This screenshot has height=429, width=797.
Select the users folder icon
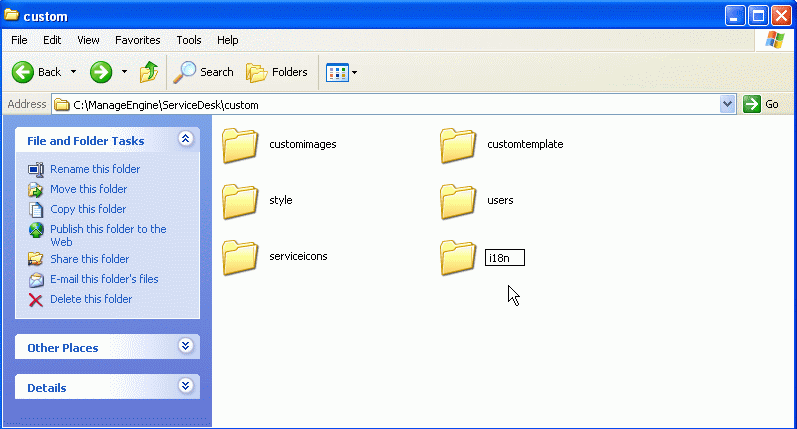pos(458,201)
